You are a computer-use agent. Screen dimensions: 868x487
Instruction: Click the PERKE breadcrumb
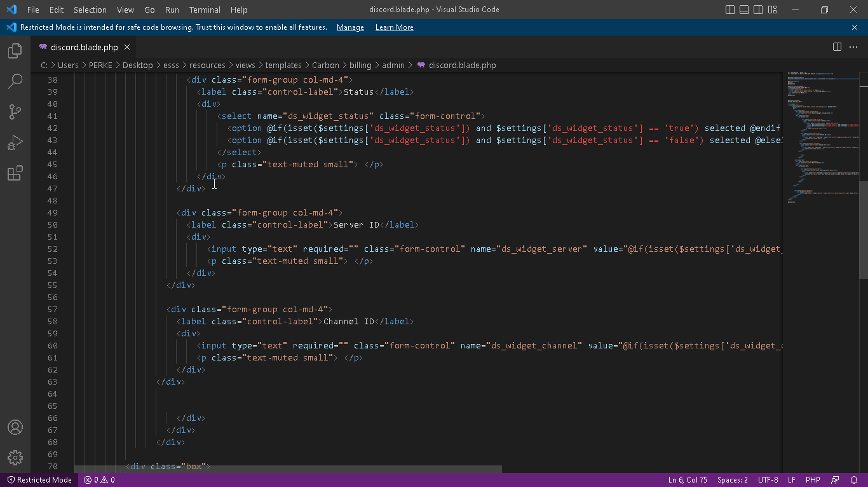coord(101,65)
